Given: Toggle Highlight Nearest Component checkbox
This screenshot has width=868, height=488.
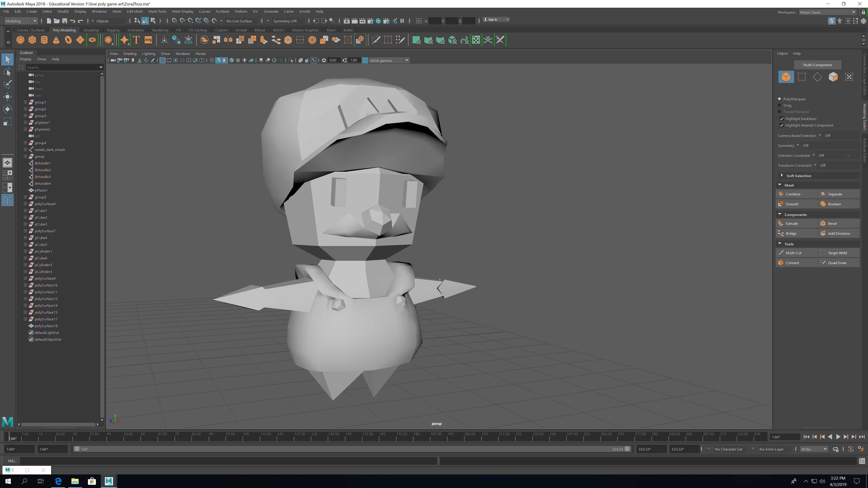Looking at the screenshot, I should (x=782, y=125).
